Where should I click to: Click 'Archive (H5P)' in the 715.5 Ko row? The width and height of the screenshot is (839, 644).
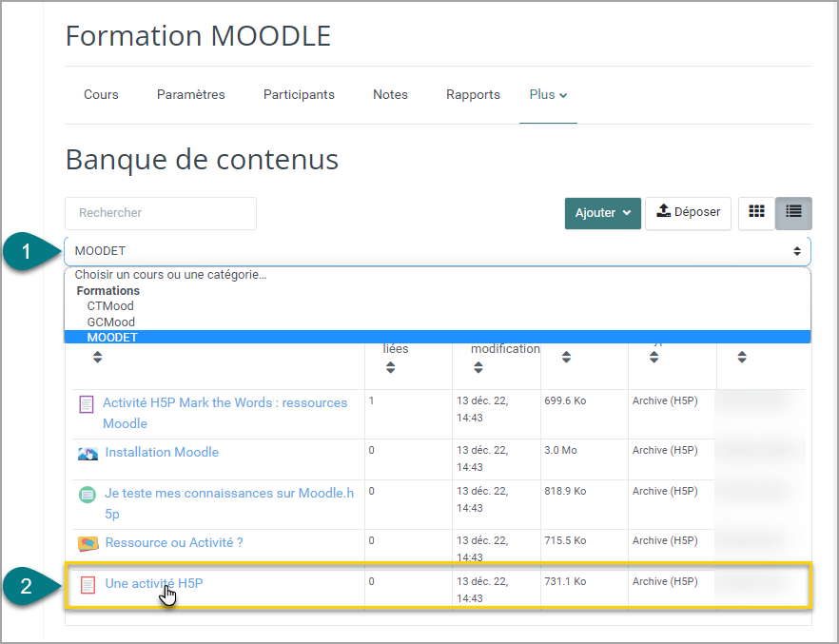coord(665,540)
